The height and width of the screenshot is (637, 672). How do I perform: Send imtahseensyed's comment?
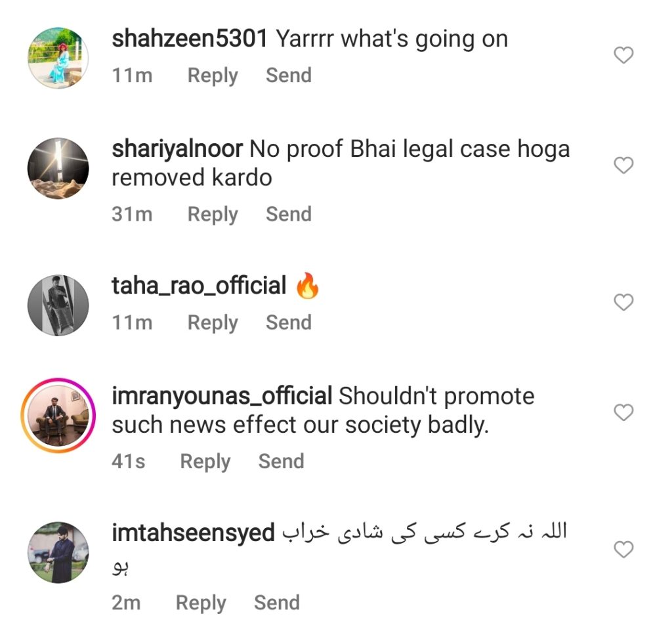277,603
